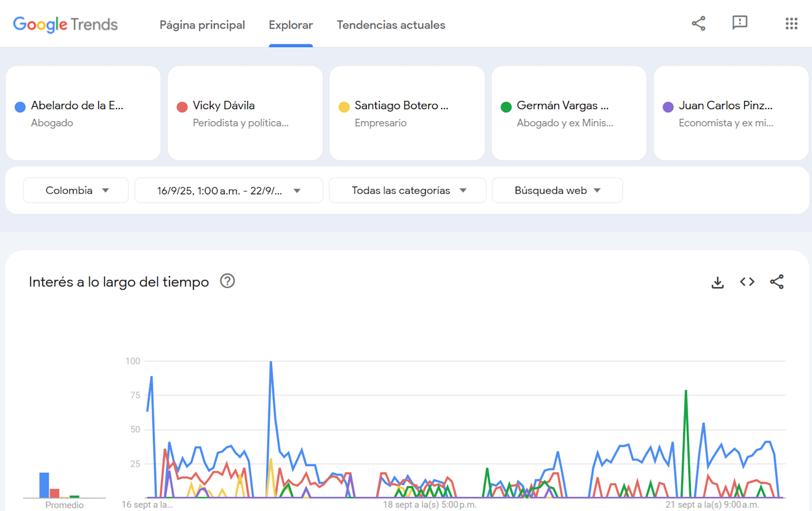
Task: Open the date range dropdown
Action: click(228, 190)
